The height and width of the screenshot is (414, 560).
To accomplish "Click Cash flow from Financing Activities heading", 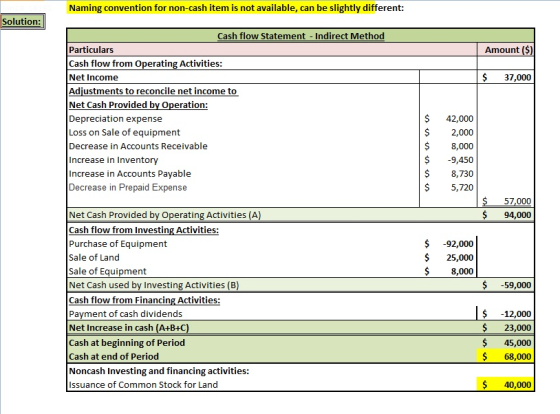I will pos(144,300).
